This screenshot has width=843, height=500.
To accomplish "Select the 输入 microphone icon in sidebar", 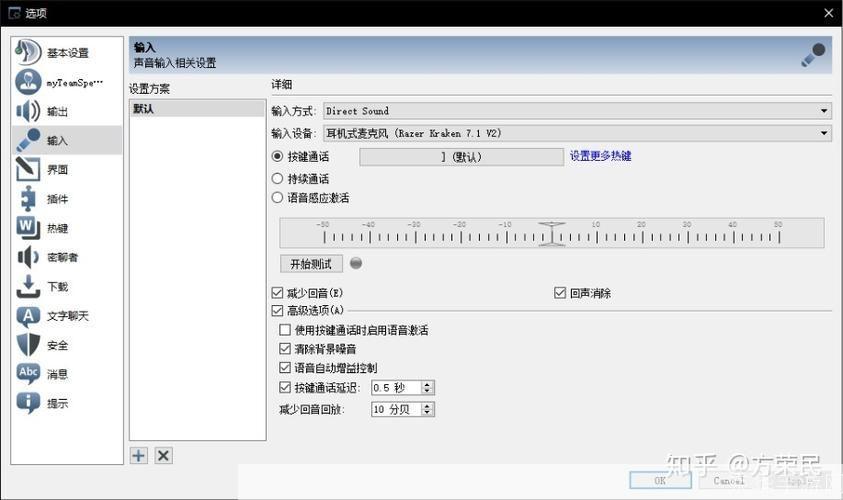I will coord(28,140).
